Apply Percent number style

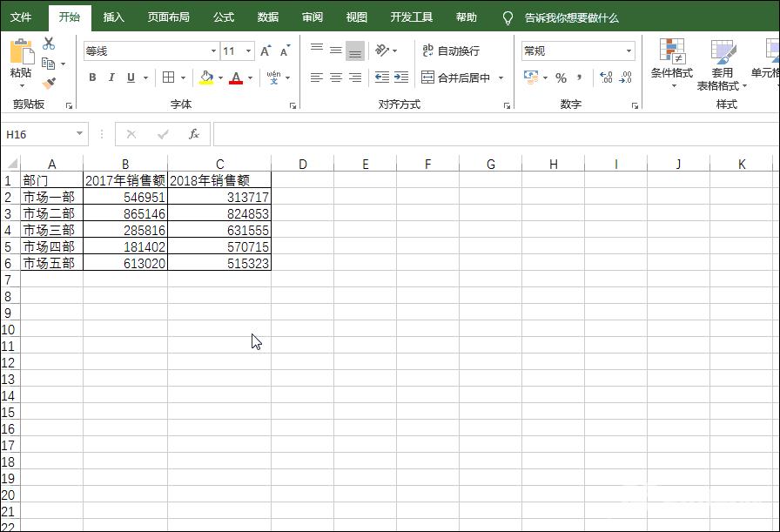click(x=562, y=77)
